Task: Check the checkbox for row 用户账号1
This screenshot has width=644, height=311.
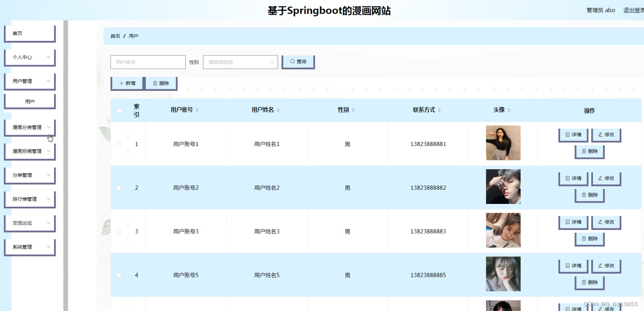Action: coord(119,144)
